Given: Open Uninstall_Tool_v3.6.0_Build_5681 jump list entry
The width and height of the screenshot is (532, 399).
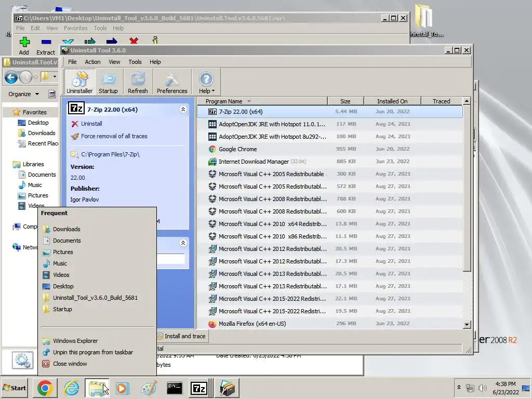Looking at the screenshot, I should (x=97, y=298).
